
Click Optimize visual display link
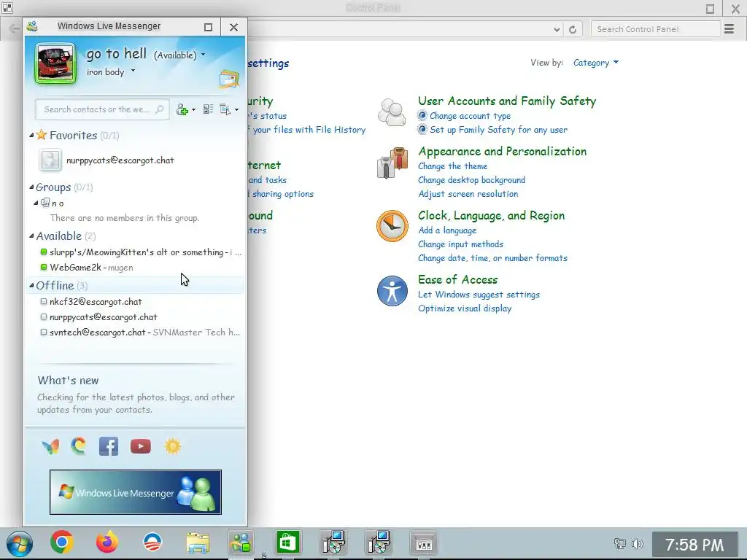(x=465, y=308)
